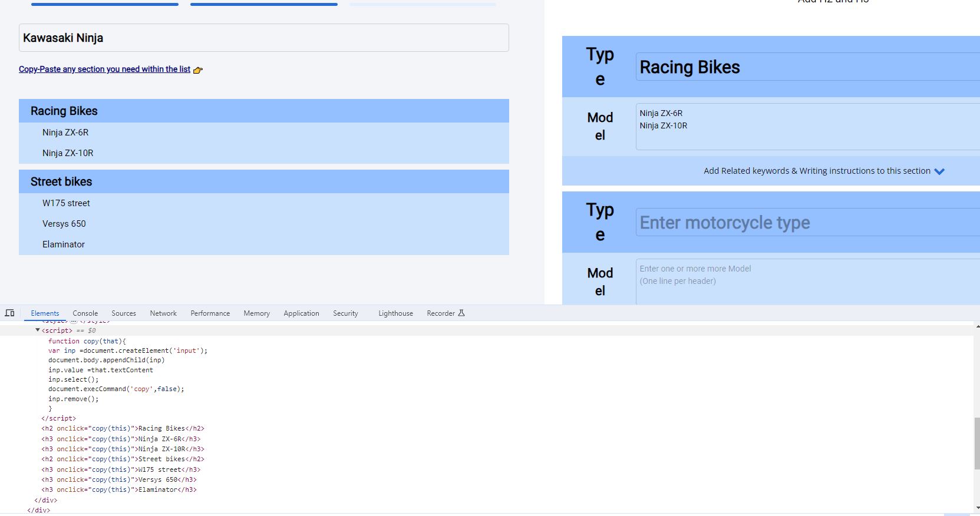The image size is (980, 516).
Task: Select the closing script tag line
Action: click(x=59, y=418)
